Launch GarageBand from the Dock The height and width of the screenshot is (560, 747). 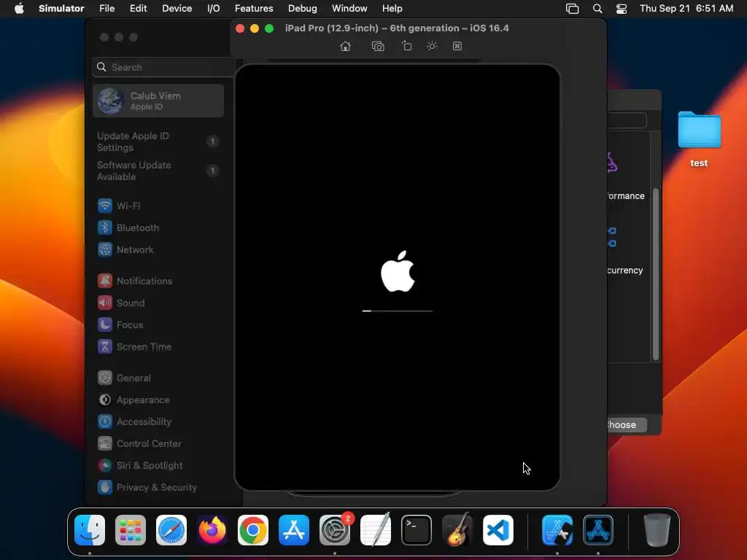(x=457, y=530)
